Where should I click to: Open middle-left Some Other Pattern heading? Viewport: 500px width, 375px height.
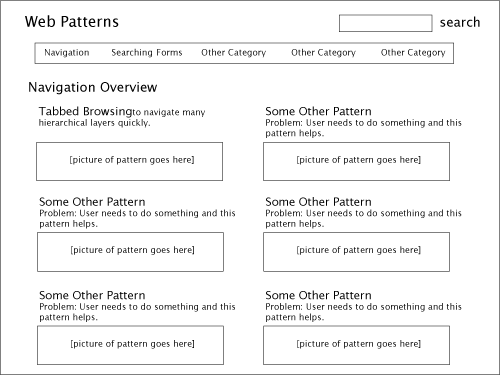click(x=92, y=202)
